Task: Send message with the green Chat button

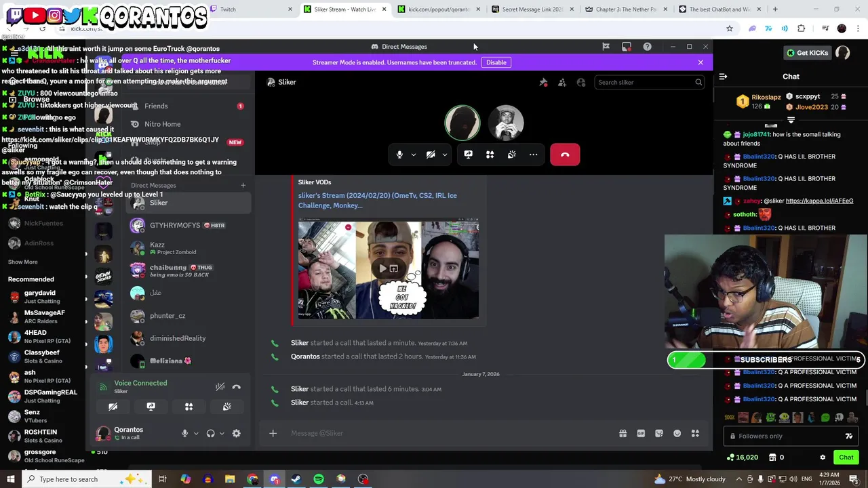Action: 846,457
